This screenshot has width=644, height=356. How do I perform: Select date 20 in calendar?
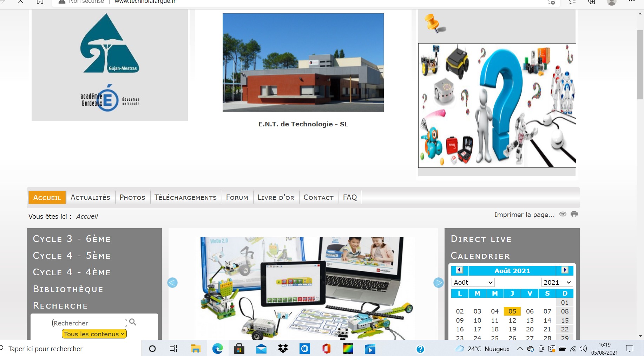click(x=530, y=329)
